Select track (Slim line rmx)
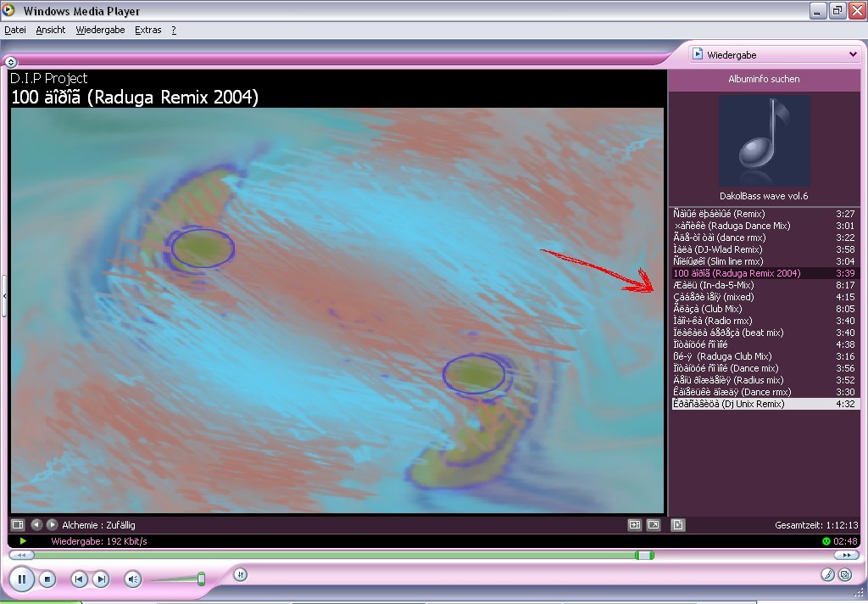868x604 pixels. [x=765, y=261]
